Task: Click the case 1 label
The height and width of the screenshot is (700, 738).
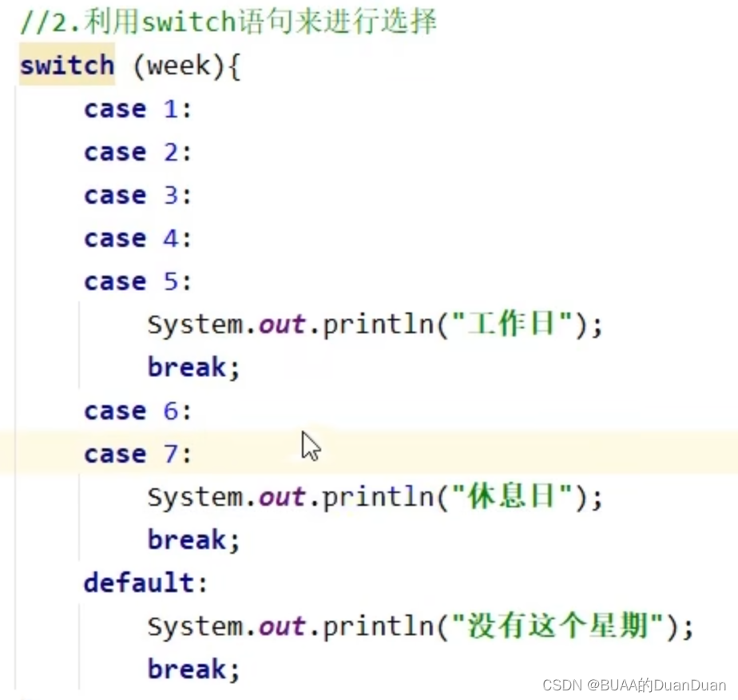Action: pyautogui.click(x=136, y=109)
